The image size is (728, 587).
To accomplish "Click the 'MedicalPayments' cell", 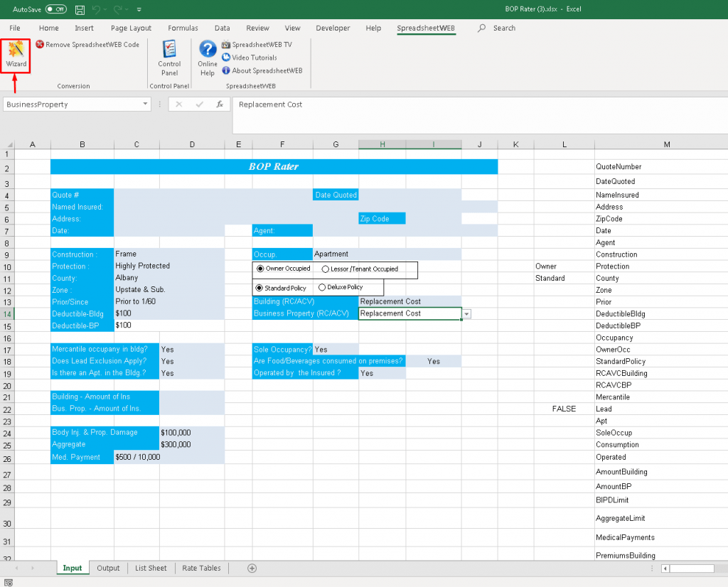I will (661, 537).
